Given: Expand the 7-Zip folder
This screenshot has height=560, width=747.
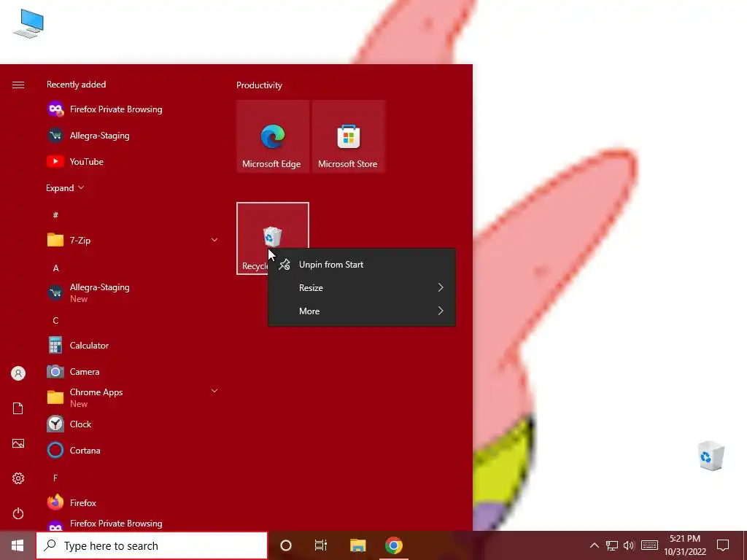Looking at the screenshot, I should 214,240.
